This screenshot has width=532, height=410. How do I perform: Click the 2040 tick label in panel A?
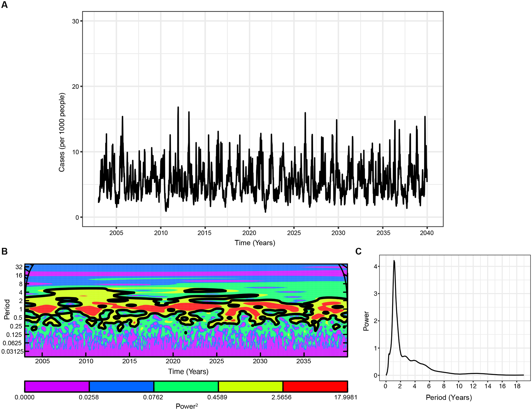tap(427, 233)
